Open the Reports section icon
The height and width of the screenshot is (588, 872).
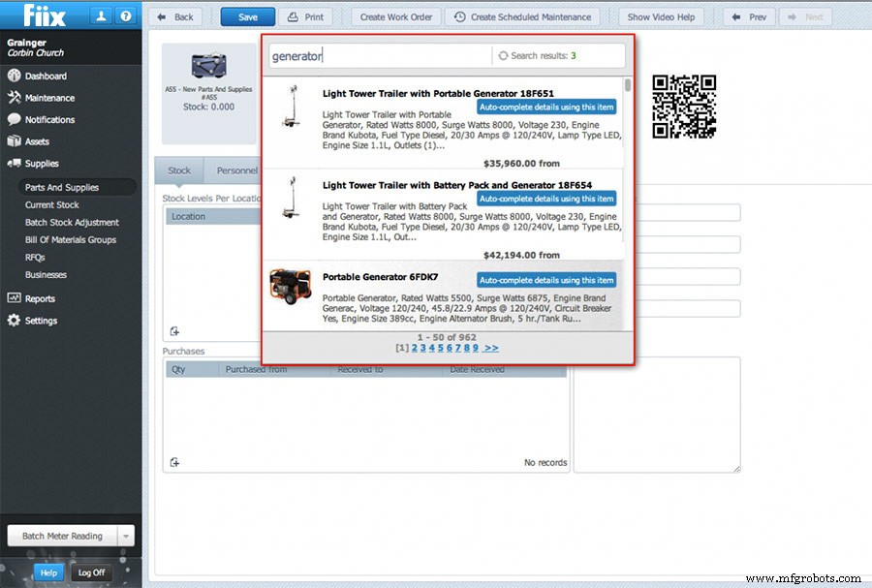(x=14, y=298)
